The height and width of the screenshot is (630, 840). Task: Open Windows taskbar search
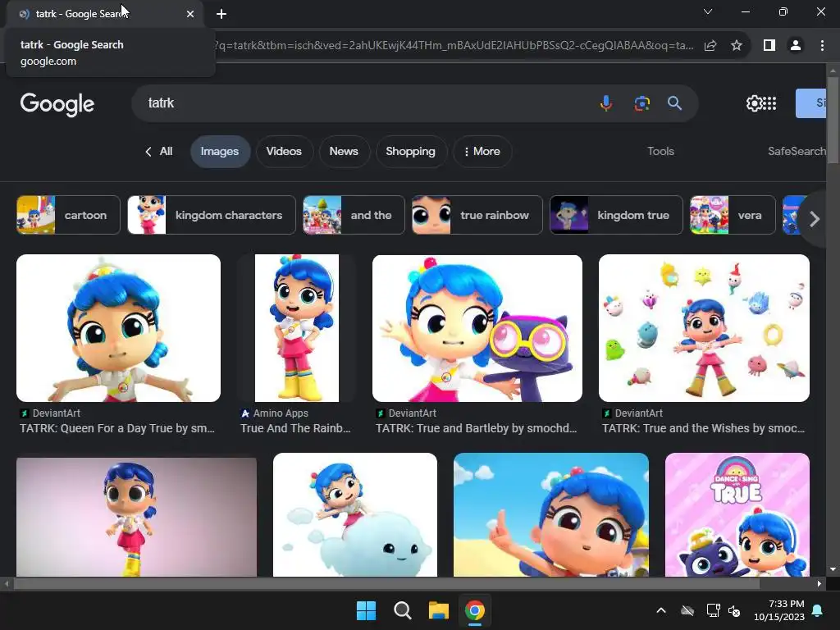click(x=402, y=610)
